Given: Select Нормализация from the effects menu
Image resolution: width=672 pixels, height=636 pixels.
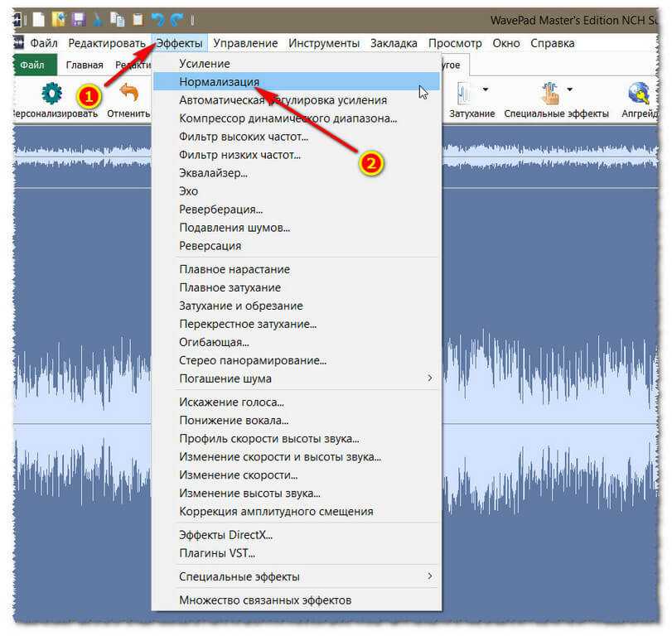Looking at the screenshot, I should coord(220,82).
